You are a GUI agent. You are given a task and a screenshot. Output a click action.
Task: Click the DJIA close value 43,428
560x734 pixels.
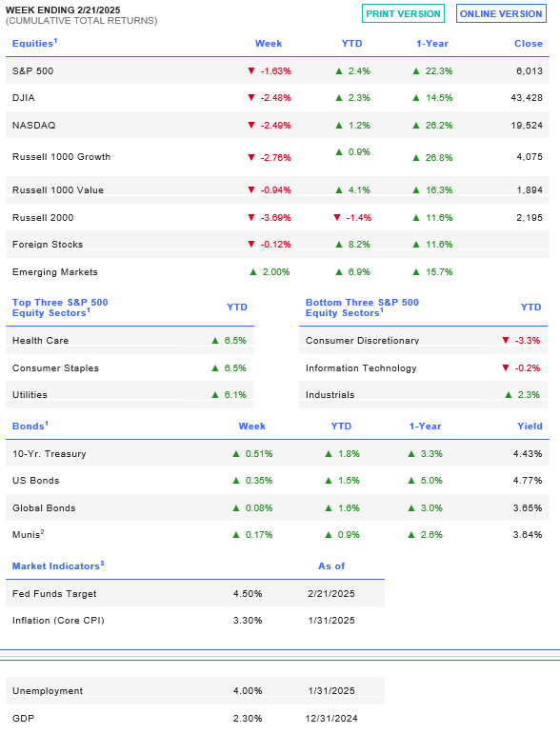(527, 97)
